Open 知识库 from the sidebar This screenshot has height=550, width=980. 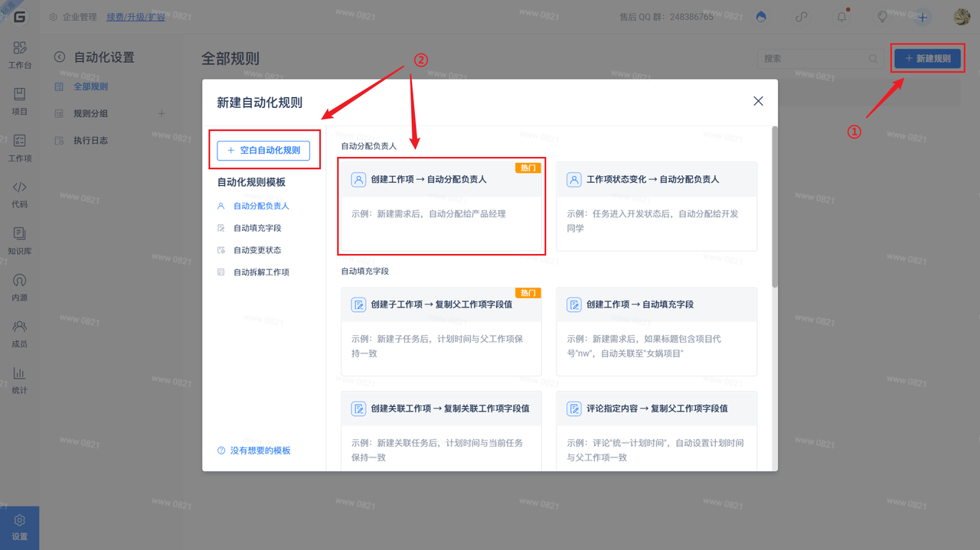pyautogui.click(x=20, y=241)
